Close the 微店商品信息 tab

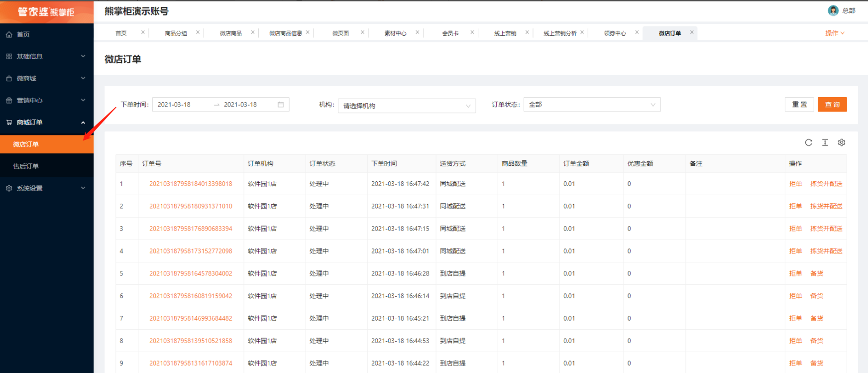click(308, 32)
